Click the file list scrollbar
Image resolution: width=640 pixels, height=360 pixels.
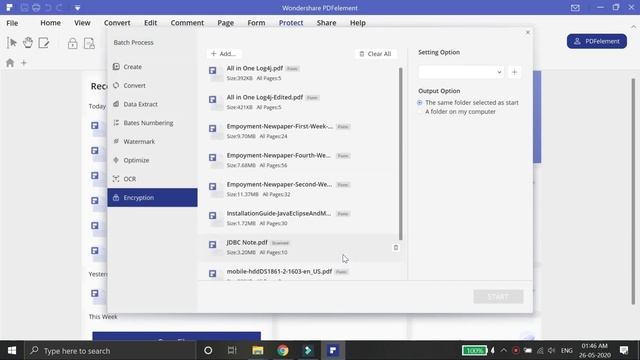point(401,153)
